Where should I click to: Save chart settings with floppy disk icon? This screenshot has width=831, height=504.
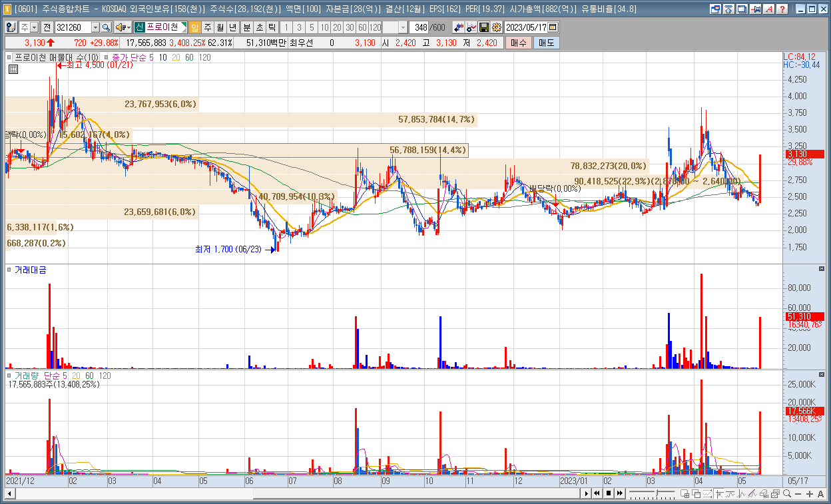click(x=484, y=27)
